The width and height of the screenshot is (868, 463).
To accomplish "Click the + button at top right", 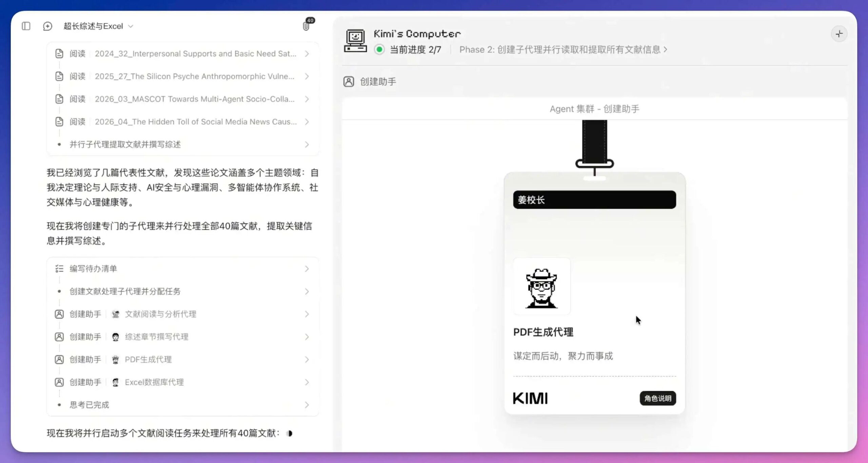I will (839, 34).
